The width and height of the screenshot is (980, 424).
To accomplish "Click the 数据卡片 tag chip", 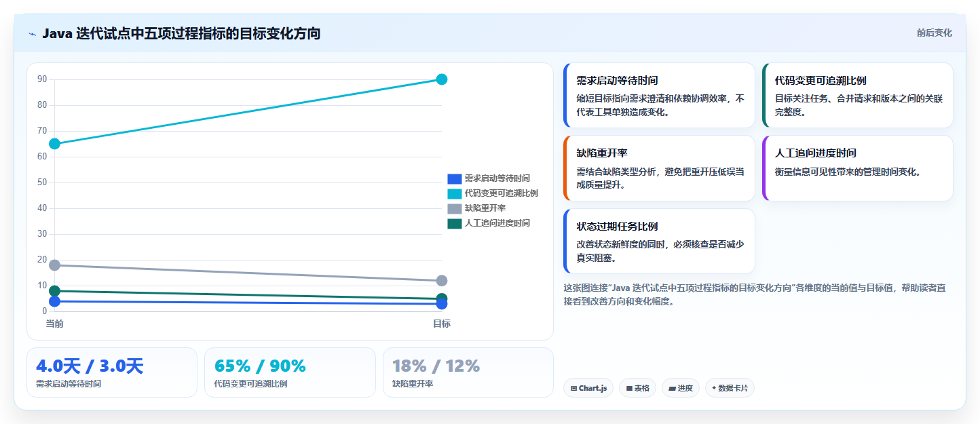I will pyautogui.click(x=730, y=388).
